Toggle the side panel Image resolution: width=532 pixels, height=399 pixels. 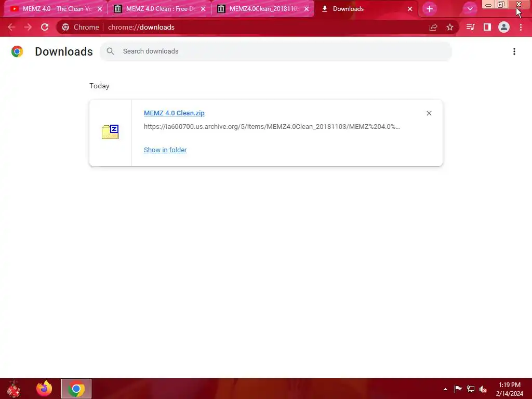[487, 27]
